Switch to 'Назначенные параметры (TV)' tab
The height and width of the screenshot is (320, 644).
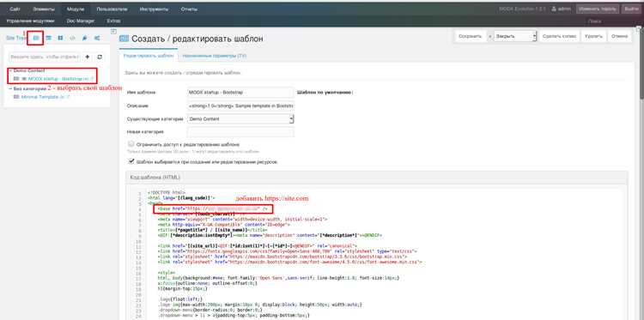click(x=215, y=56)
